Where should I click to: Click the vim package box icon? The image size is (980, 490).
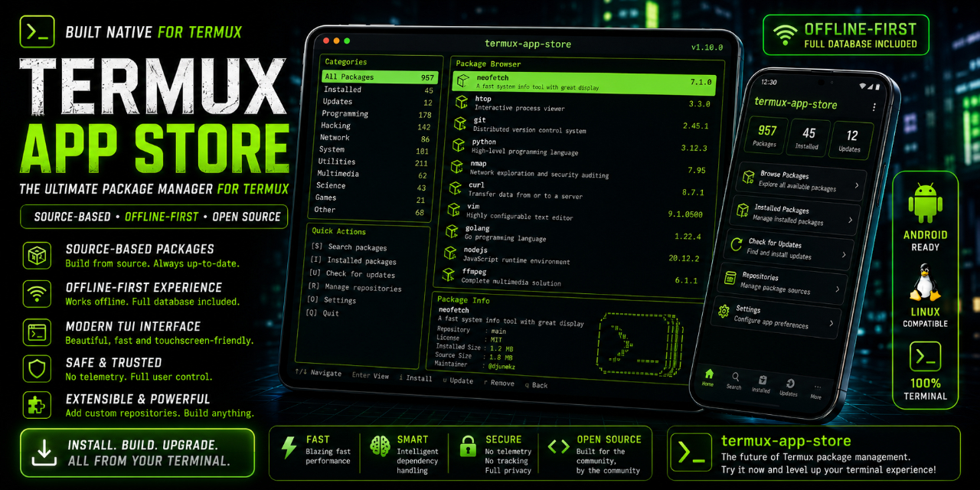tap(453, 210)
